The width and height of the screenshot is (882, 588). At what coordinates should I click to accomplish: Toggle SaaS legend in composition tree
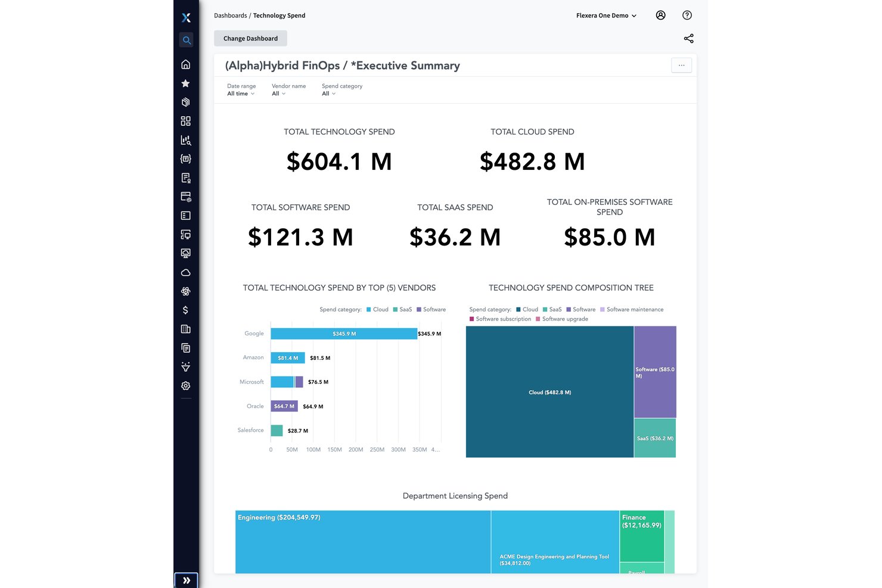click(x=552, y=310)
